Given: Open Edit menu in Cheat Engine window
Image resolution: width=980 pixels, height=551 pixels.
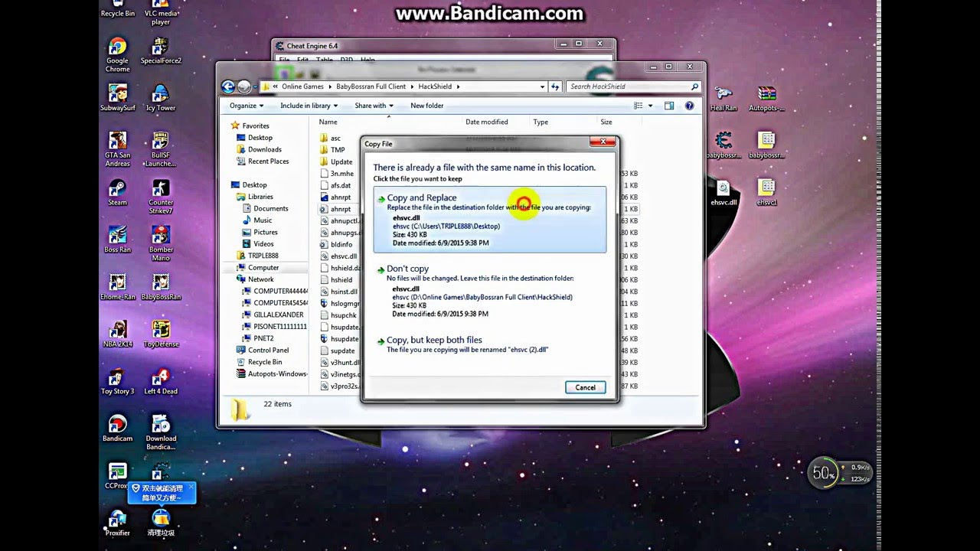Looking at the screenshot, I should coord(302,60).
